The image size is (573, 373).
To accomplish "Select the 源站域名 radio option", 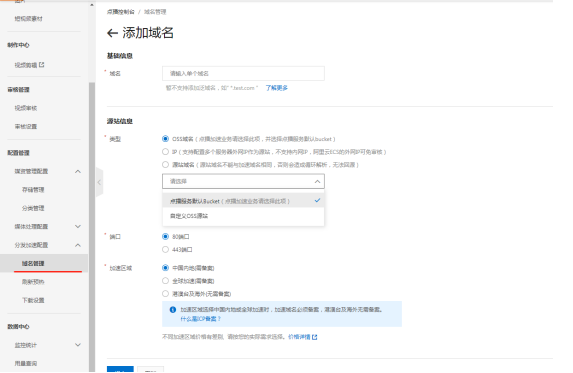I will pyautogui.click(x=165, y=165).
